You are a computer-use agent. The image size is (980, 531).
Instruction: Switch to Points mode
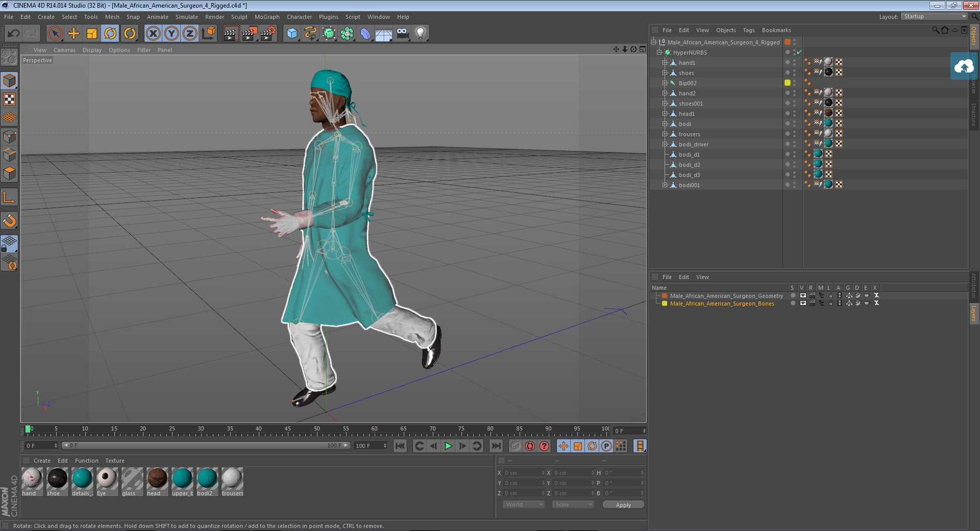click(x=10, y=136)
